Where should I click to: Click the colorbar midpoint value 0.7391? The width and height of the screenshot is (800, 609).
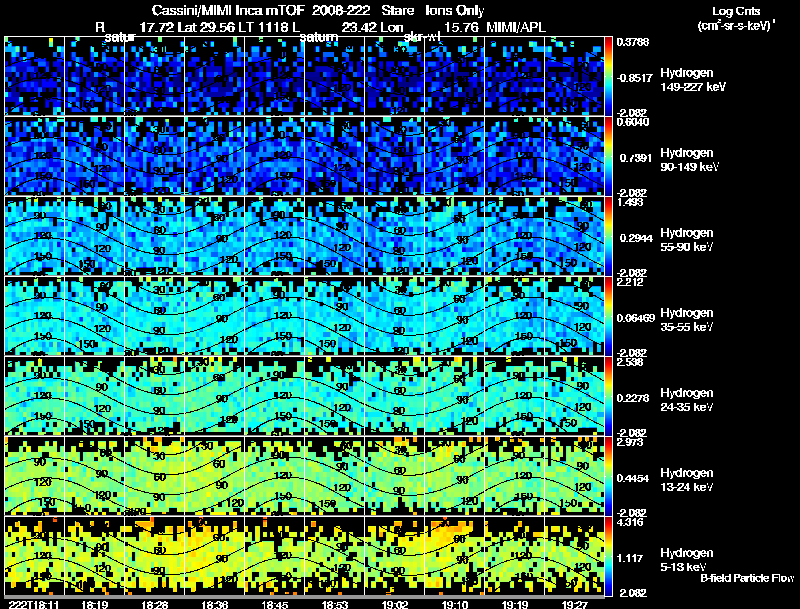pos(636,158)
